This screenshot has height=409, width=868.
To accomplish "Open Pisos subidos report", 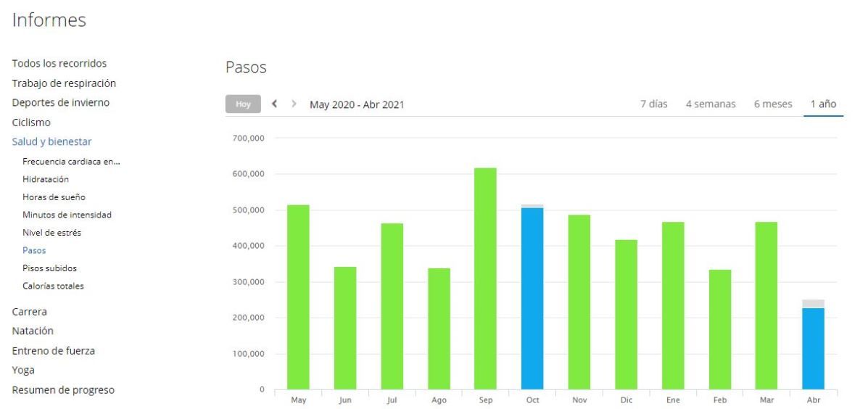I will (50, 268).
